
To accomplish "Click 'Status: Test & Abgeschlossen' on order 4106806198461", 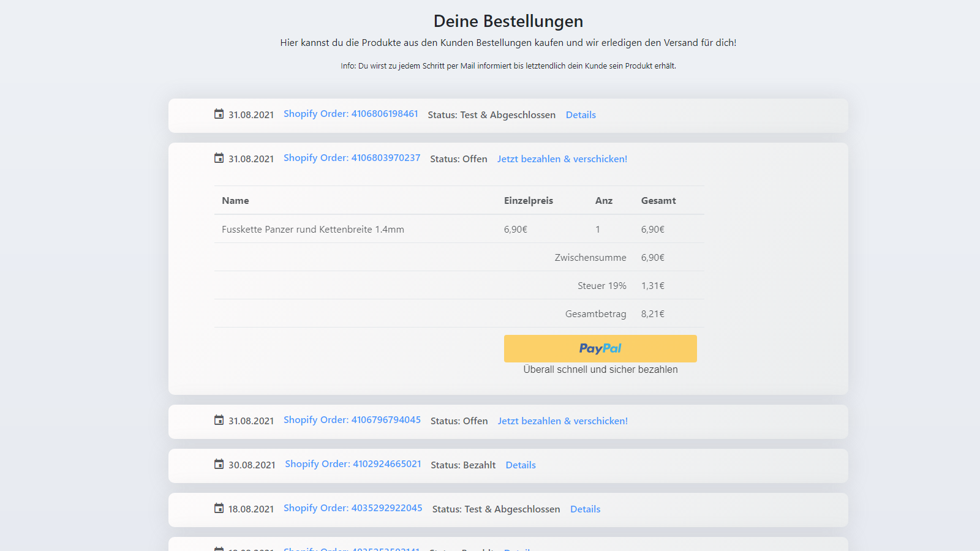I will click(x=492, y=115).
